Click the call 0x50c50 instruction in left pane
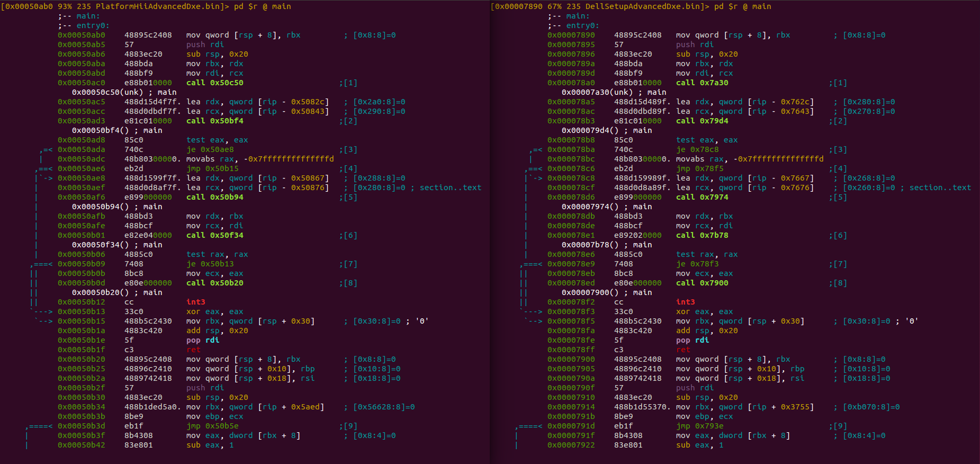This screenshot has width=980, height=464. [x=215, y=83]
